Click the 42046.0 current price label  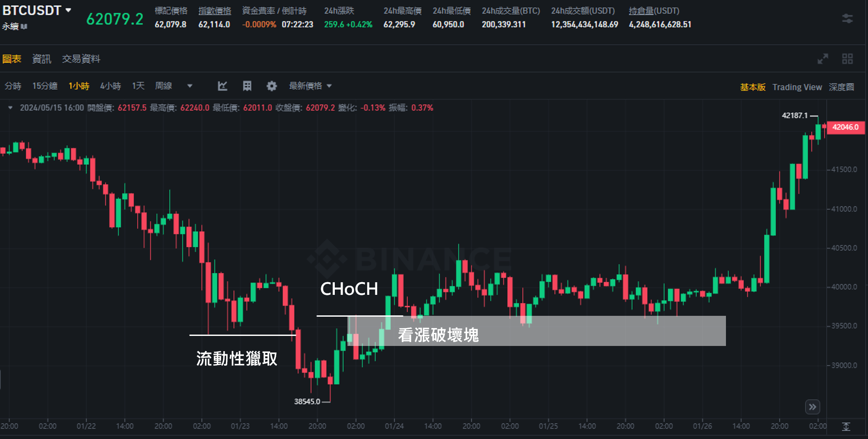[845, 127]
